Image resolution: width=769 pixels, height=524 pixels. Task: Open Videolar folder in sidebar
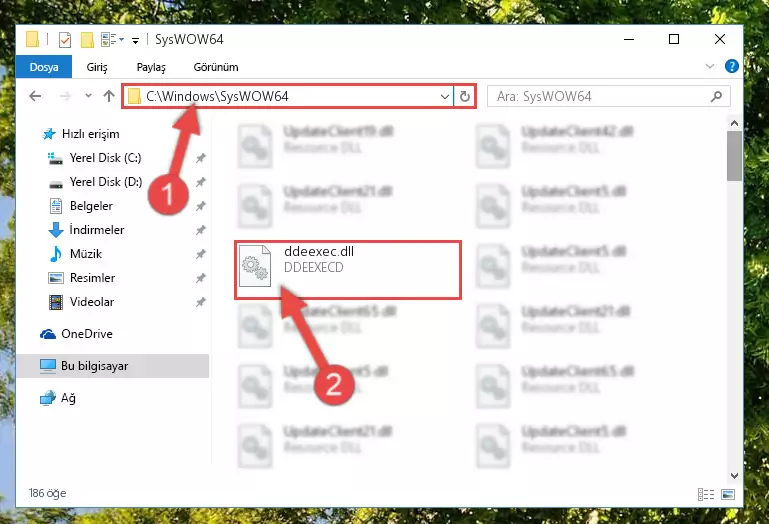tap(92, 302)
